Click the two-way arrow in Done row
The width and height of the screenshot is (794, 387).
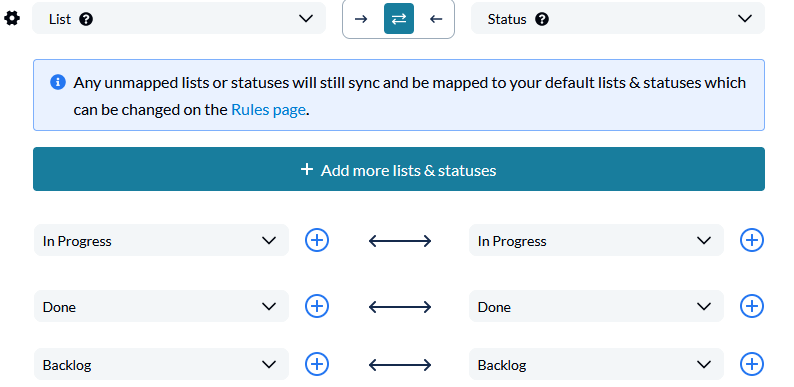400,307
